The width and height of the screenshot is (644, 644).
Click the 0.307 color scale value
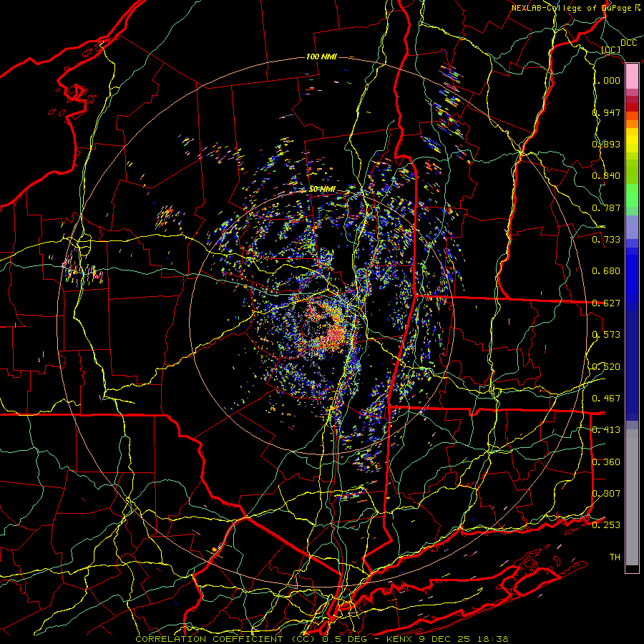tap(606, 494)
